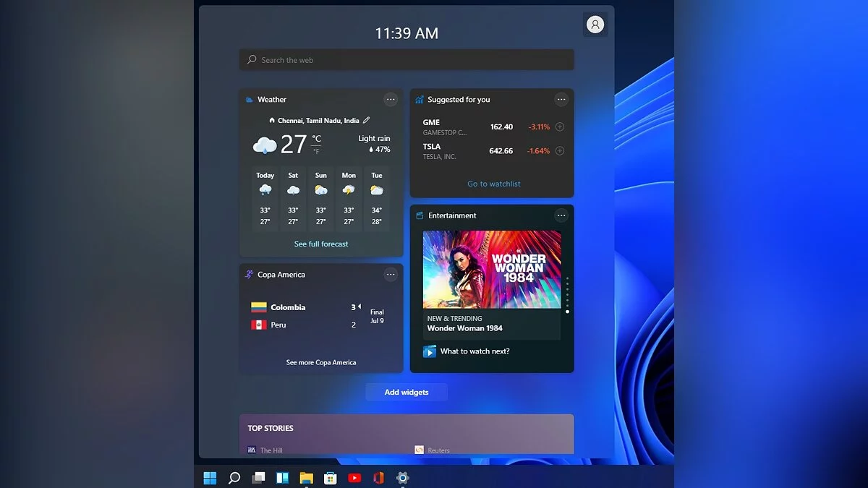
Task: Launch File Explorer from taskbar
Action: coord(306,478)
